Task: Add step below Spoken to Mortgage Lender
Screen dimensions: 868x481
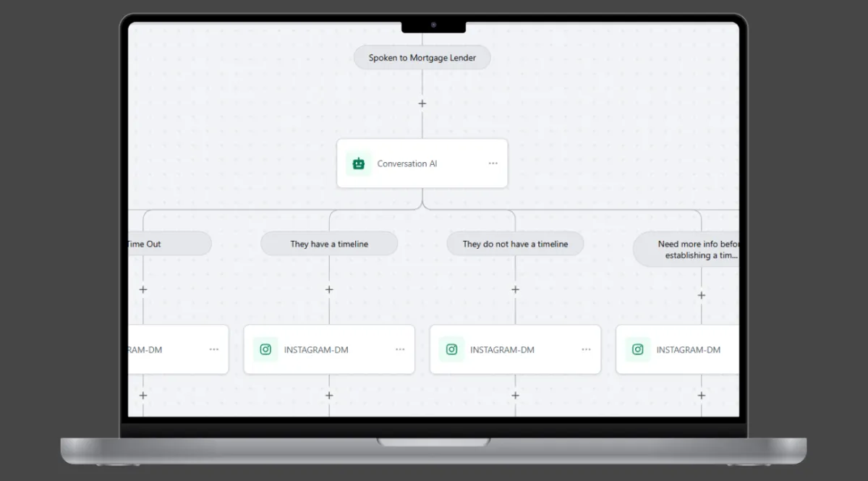Action: coord(422,103)
